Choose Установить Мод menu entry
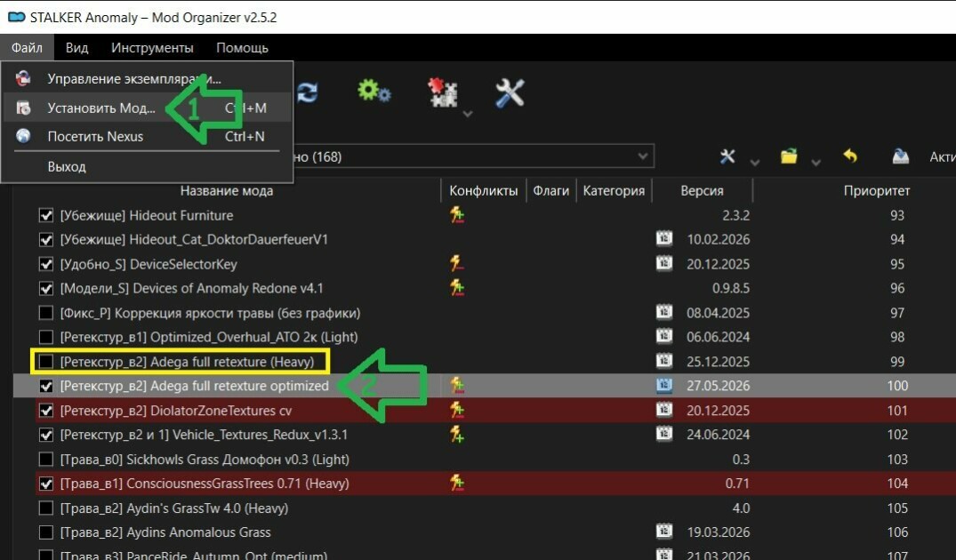956x560 pixels. pos(147,108)
